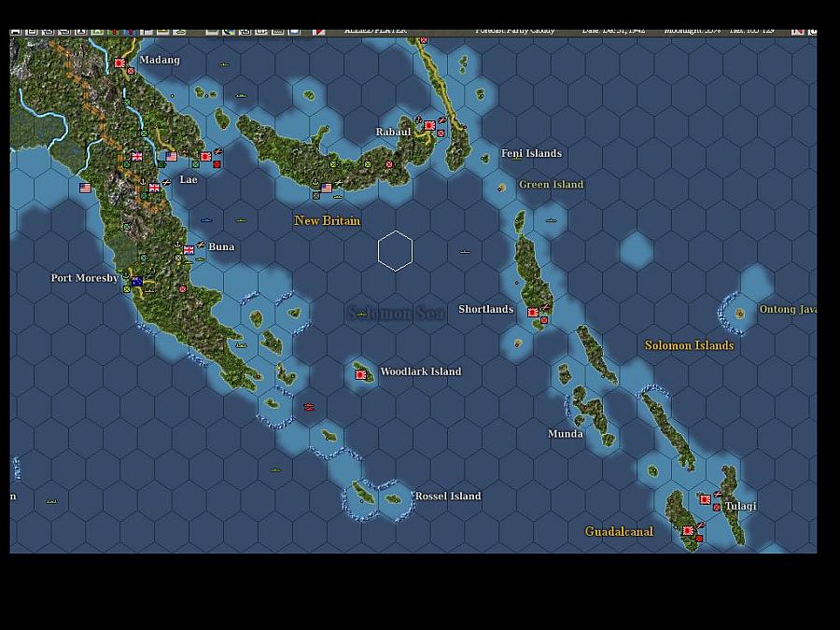Viewport: 840px width, 630px height.
Task: Click the Lae location label
Action: [188, 179]
